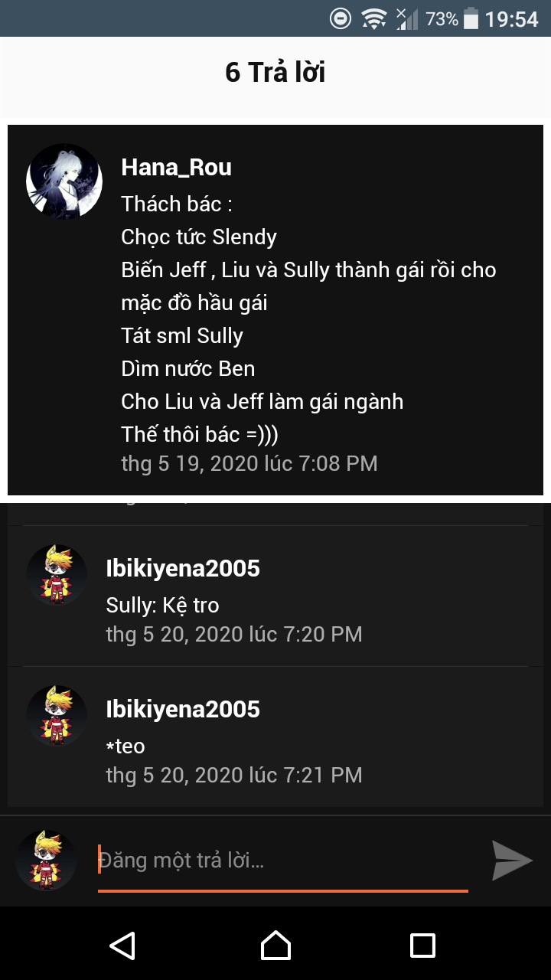Open the Hana_Rou username link
551x980 pixels.
(176, 168)
